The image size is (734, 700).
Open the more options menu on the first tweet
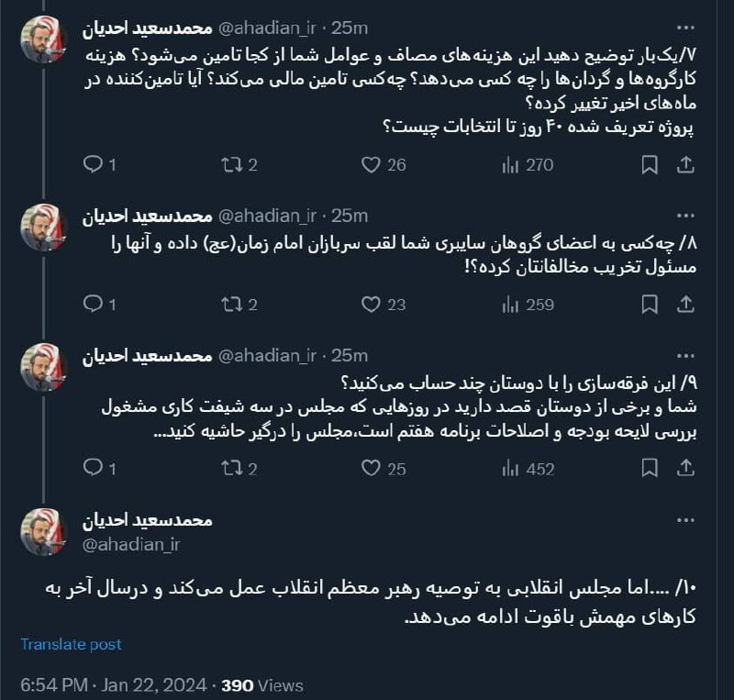pos(684,26)
